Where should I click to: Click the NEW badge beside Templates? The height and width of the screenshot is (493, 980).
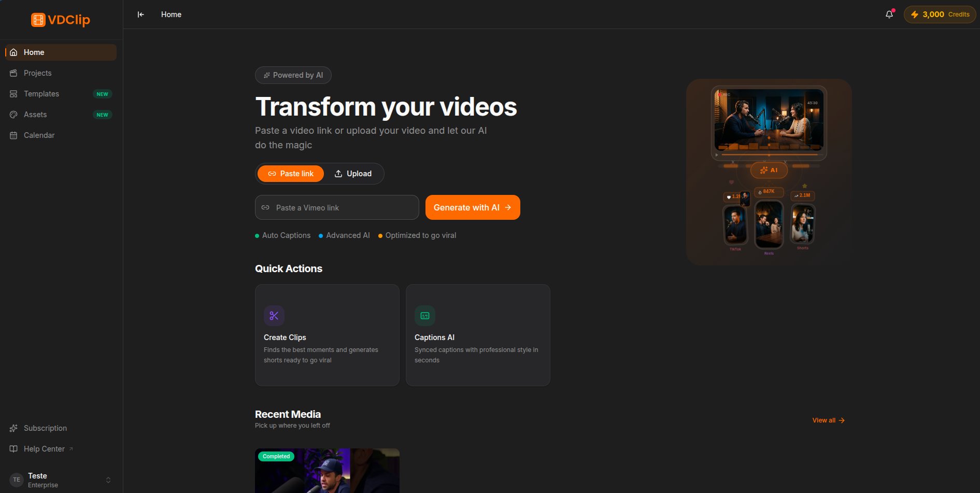click(x=103, y=94)
